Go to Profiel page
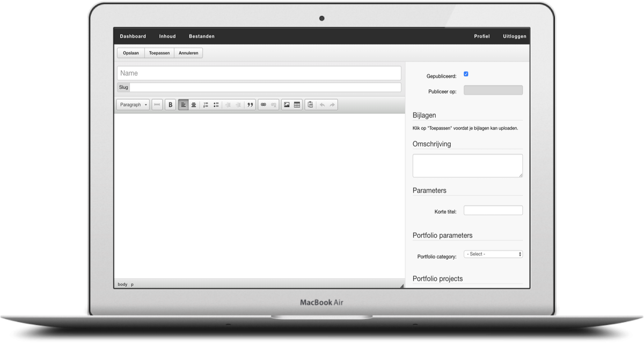 (x=482, y=37)
